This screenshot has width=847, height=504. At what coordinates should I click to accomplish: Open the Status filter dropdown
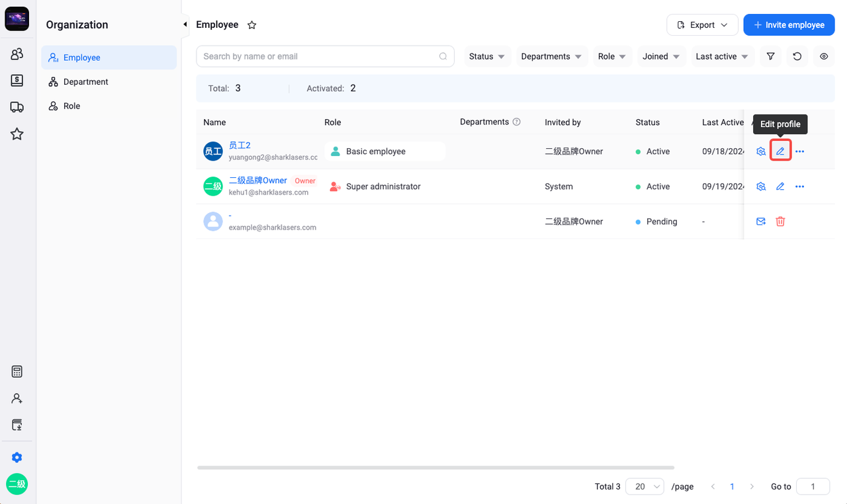pos(486,56)
